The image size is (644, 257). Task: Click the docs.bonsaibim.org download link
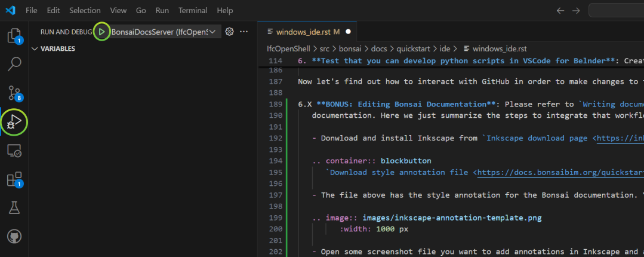pos(560,172)
